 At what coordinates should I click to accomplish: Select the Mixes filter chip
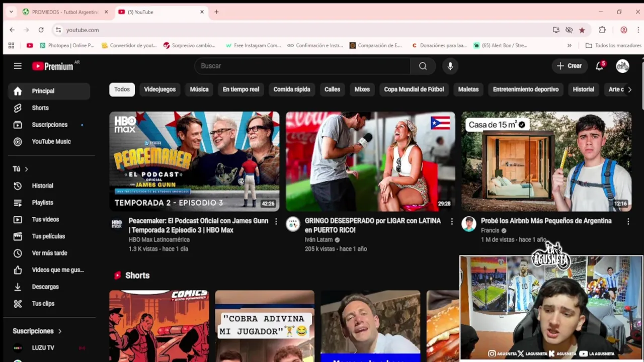pos(362,89)
